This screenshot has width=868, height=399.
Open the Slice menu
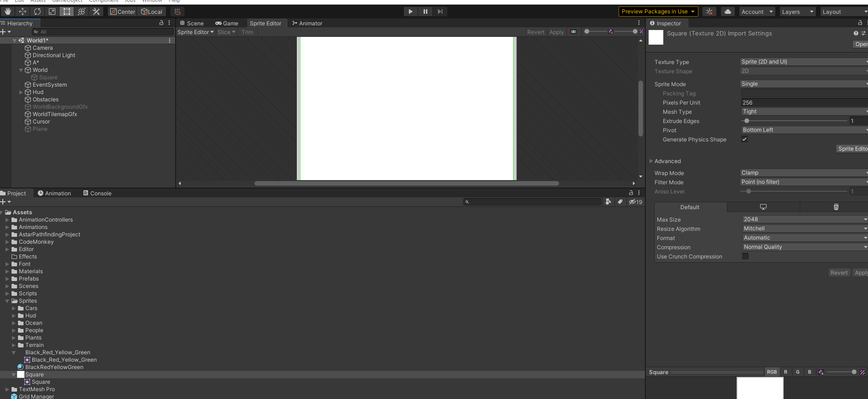pos(226,32)
